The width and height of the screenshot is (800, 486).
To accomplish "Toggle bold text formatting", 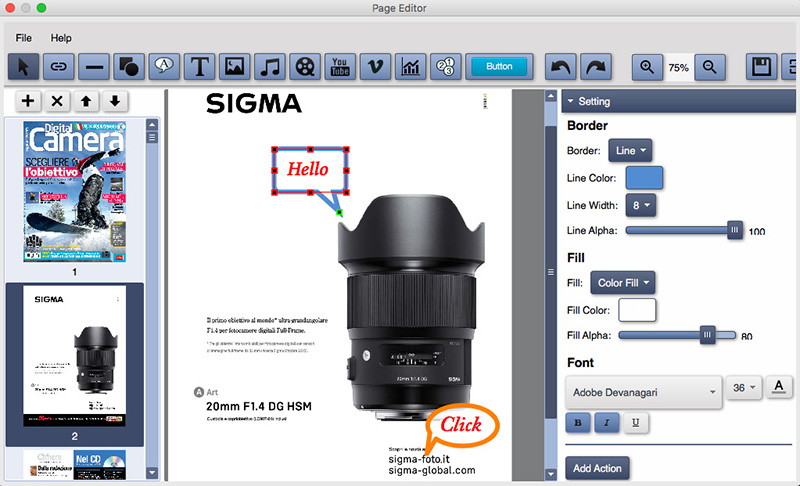I will pos(578,422).
